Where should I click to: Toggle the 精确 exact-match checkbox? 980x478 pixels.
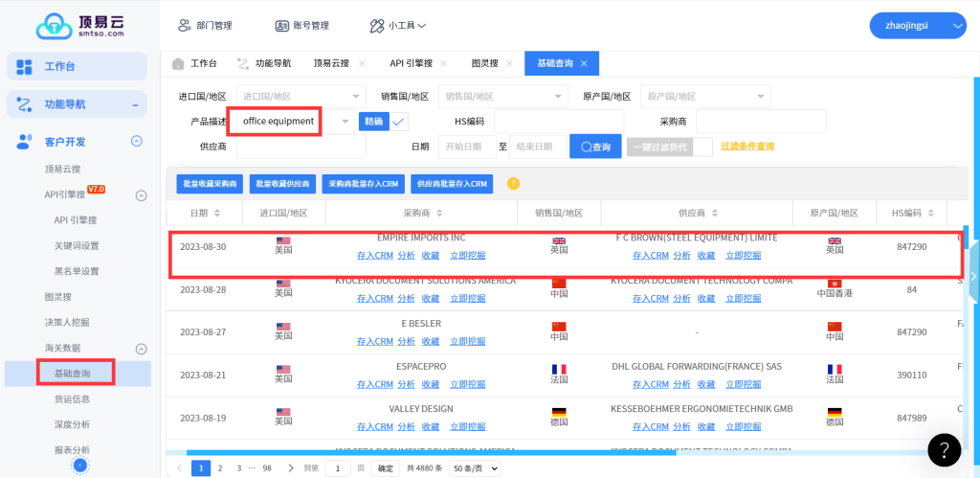tap(398, 122)
